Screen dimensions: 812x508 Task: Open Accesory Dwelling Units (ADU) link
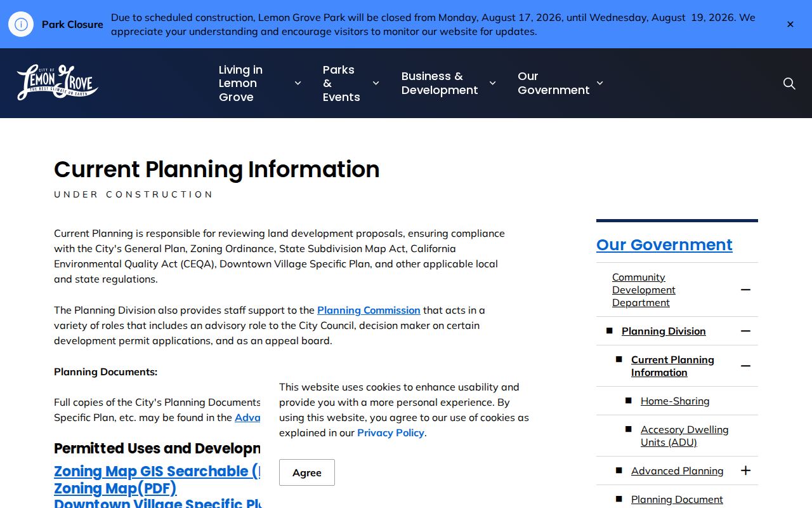pyautogui.click(x=684, y=436)
